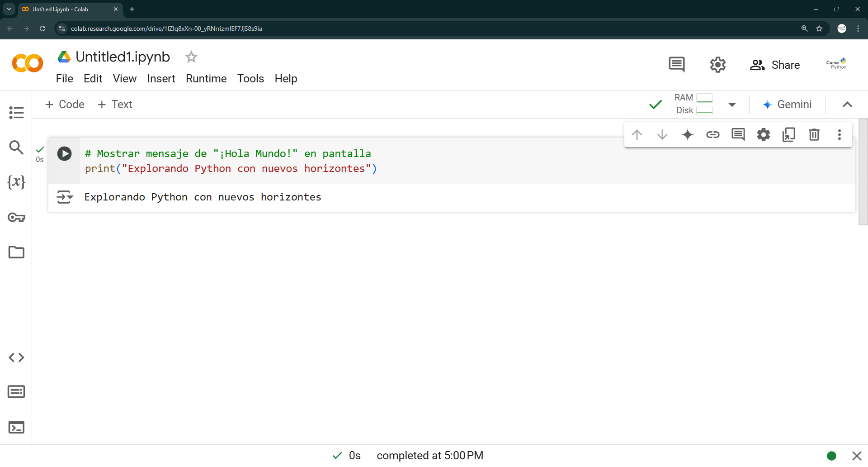
Task: Open a terminal from the sidebar
Action: pos(16,427)
